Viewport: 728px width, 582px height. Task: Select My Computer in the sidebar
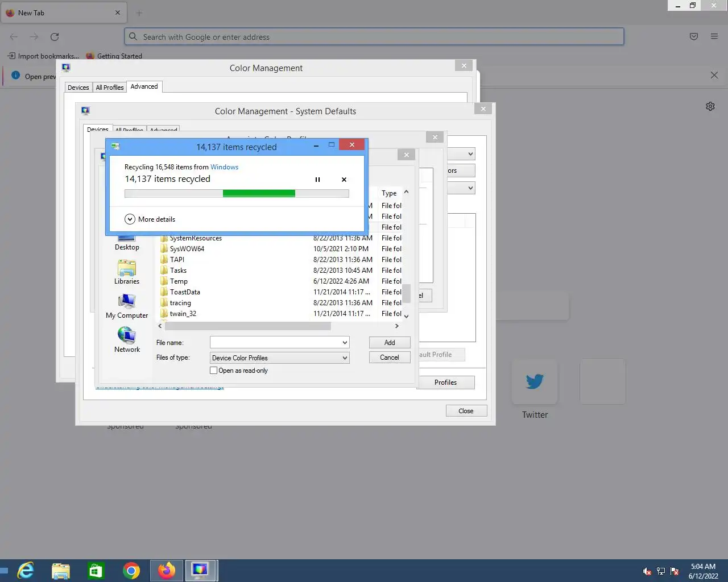pos(127,306)
